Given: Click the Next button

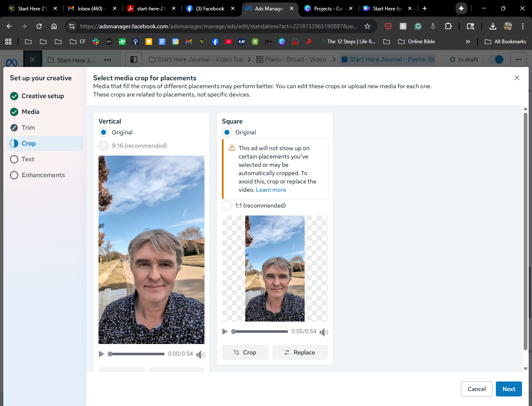Looking at the screenshot, I should (x=509, y=389).
